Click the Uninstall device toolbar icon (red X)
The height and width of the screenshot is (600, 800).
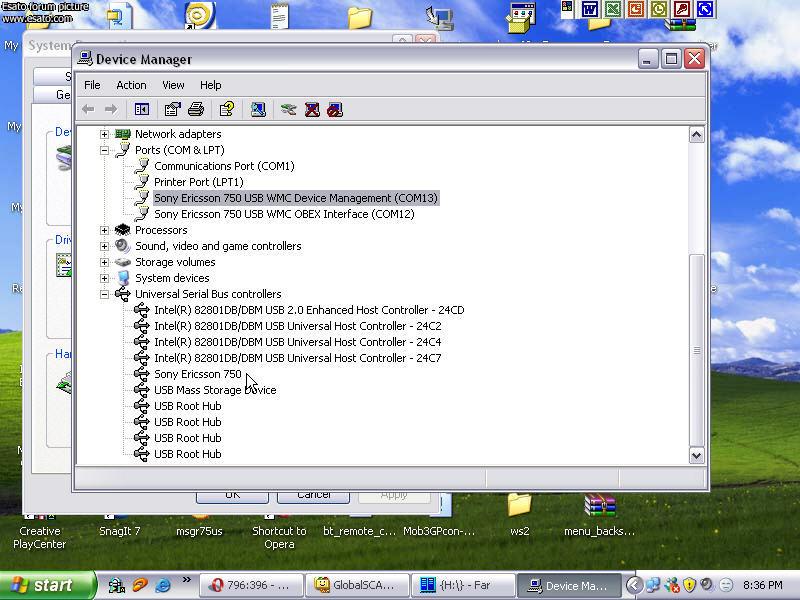[x=312, y=109]
